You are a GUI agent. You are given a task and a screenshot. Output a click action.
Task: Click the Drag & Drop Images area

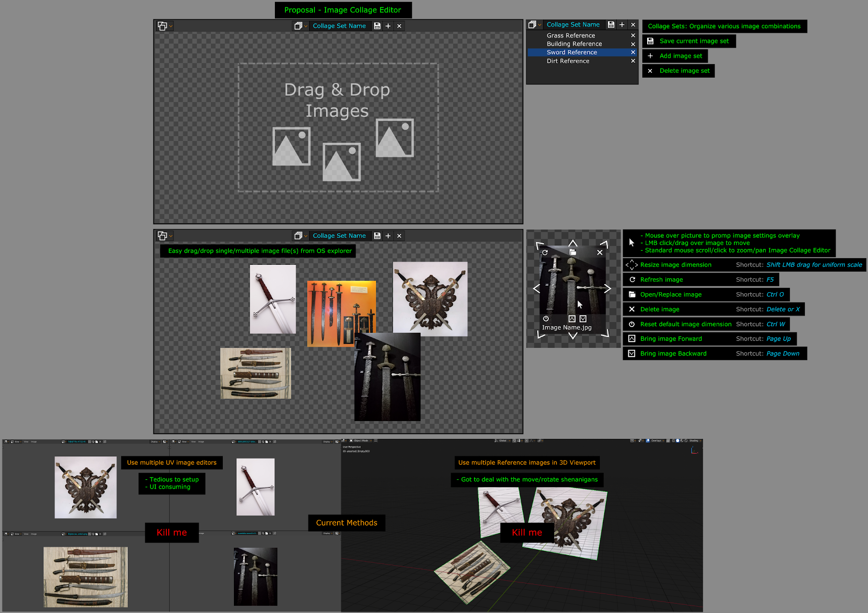click(x=338, y=128)
